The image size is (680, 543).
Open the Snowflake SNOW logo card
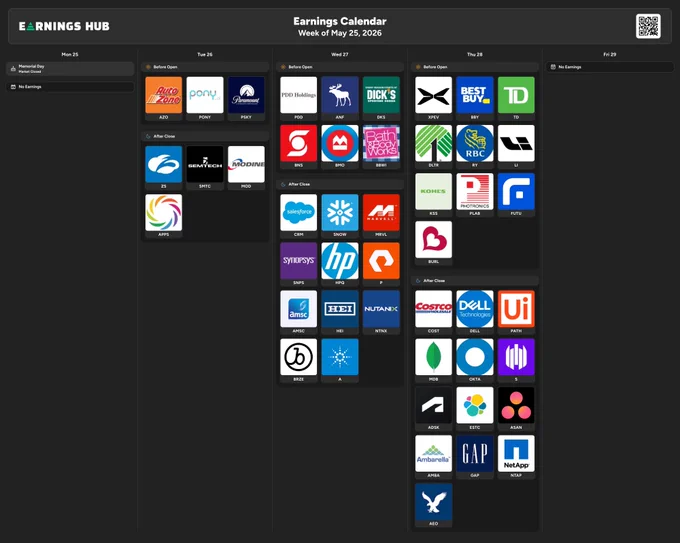pos(340,212)
